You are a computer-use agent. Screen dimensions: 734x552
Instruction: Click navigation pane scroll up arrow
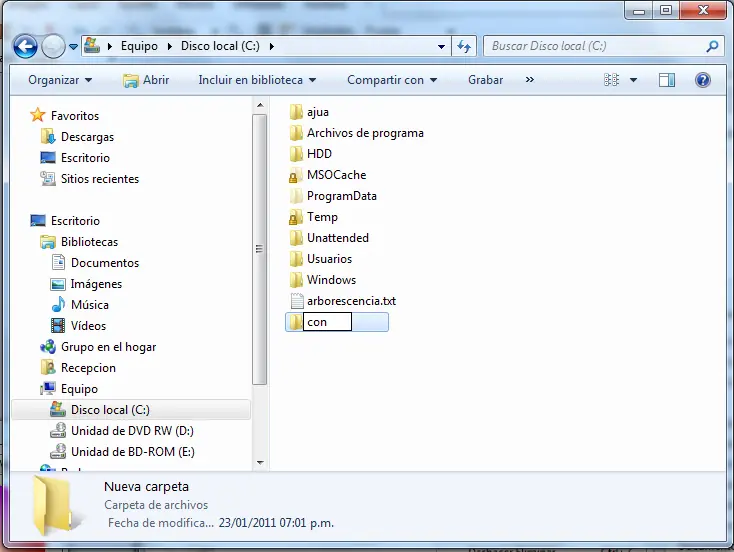pyautogui.click(x=260, y=105)
